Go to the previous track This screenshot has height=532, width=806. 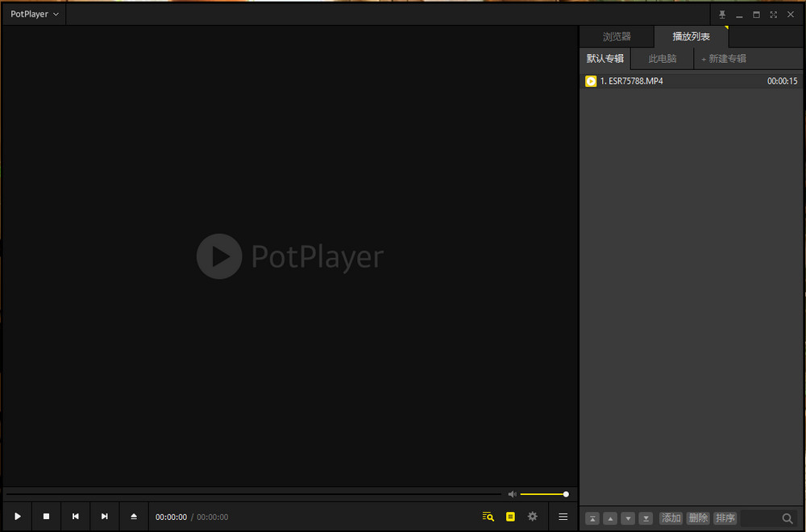(x=76, y=517)
